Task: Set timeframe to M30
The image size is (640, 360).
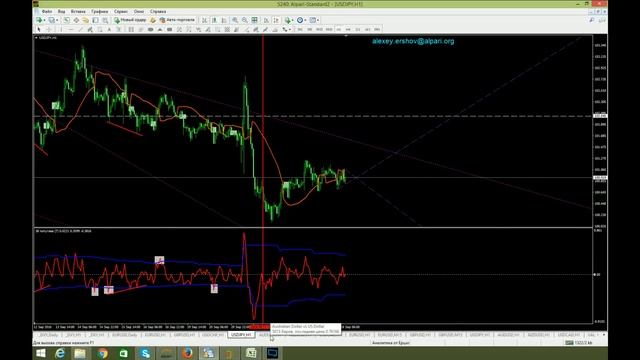Action: (329, 29)
